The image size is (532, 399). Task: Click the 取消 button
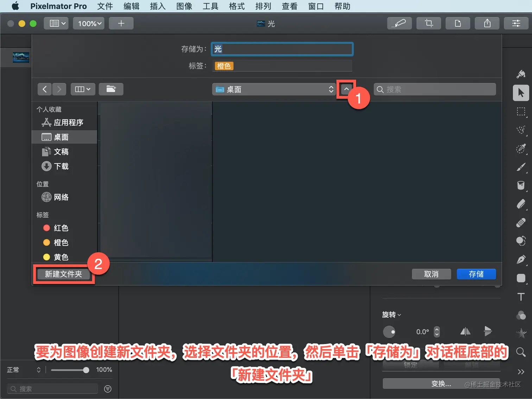431,274
